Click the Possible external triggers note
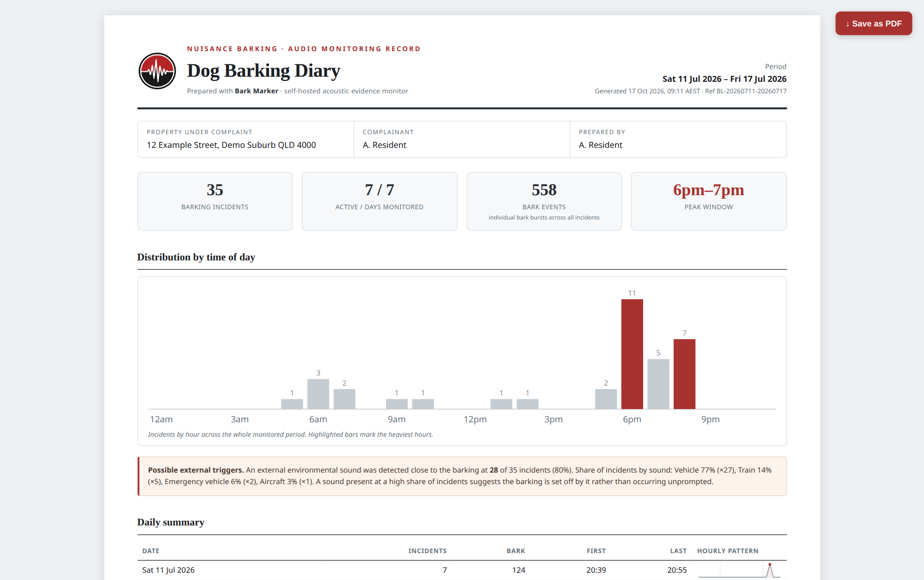The width and height of the screenshot is (924, 580). tap(462, 476)
